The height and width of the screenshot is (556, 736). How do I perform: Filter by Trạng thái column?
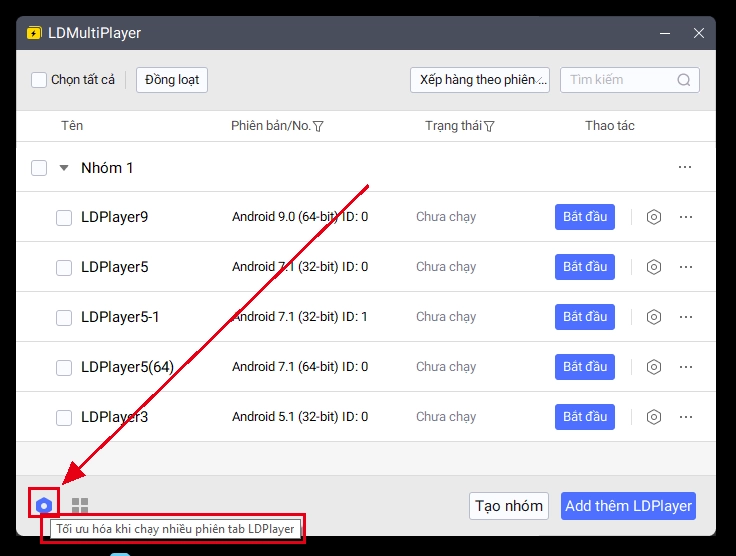[x=490, y=126]
